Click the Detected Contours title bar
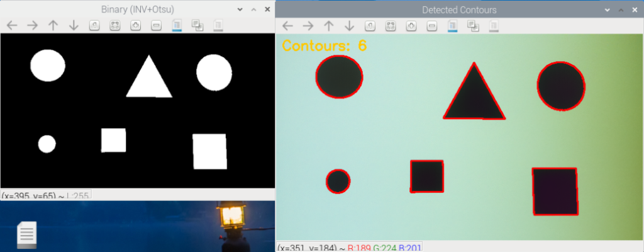Screen dimensions: 644x252 pyautogui.click(x=459, y=9)
